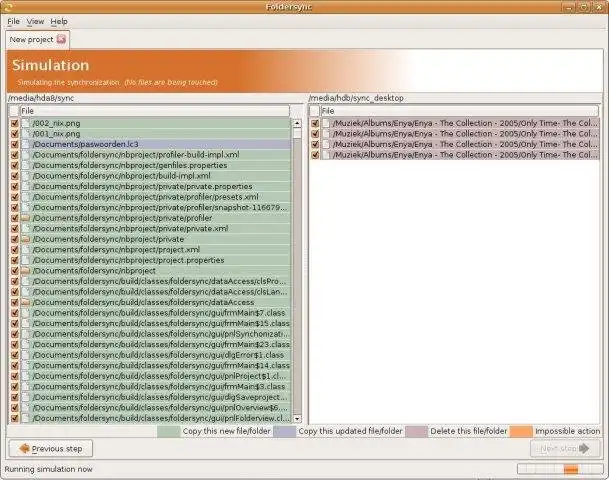Click the Next step button
609x480 pixels.
click(564, 449)
